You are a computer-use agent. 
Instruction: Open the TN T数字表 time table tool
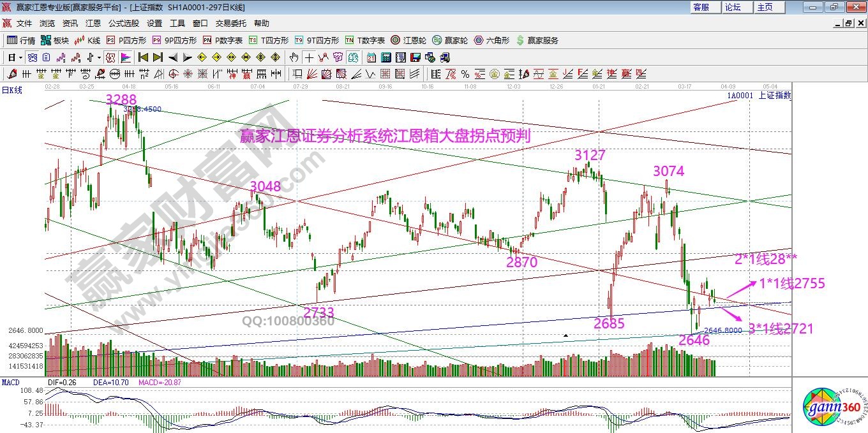[x=350, y=40]
